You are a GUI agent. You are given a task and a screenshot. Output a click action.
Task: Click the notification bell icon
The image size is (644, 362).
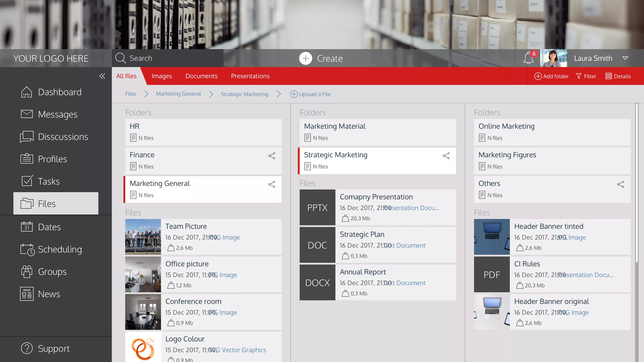[x=529, y=58]
